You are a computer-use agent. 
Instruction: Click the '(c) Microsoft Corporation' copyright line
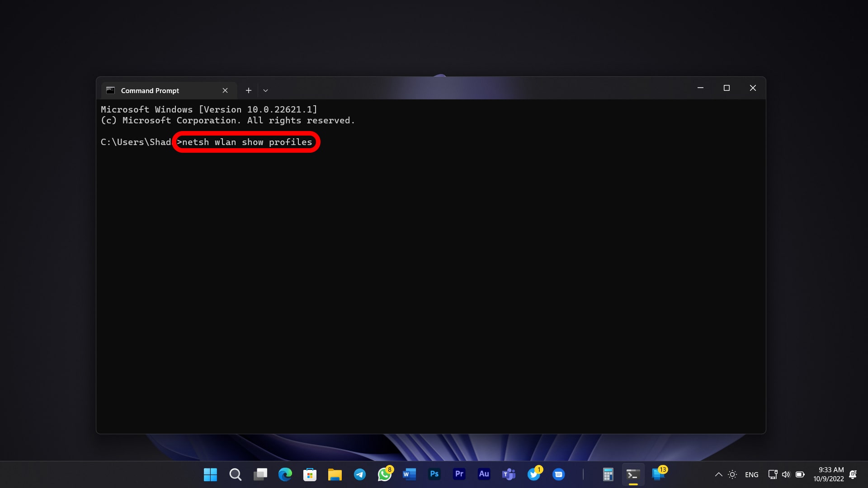[227, 120]
